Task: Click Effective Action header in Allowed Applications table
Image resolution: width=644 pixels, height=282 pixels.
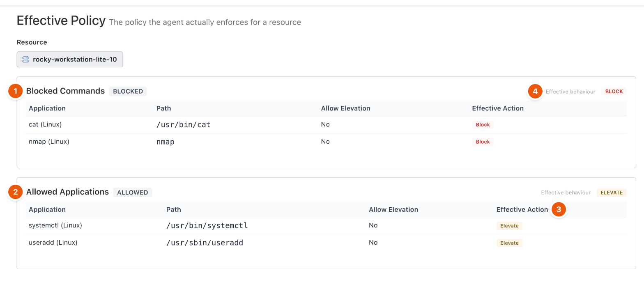Action: pyautogui.click(x=522, y=209)
